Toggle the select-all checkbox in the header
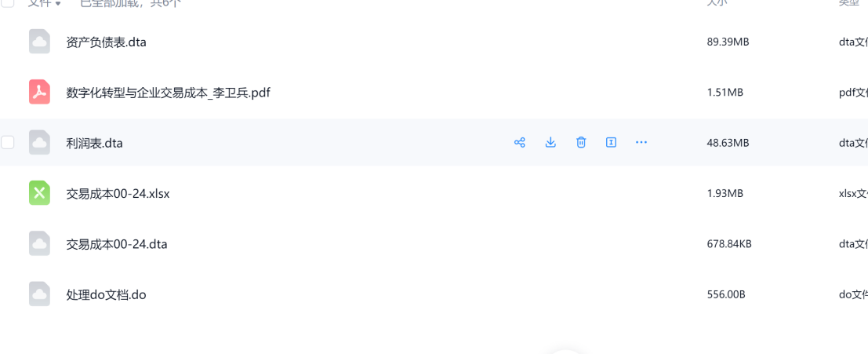 (8, 3)
